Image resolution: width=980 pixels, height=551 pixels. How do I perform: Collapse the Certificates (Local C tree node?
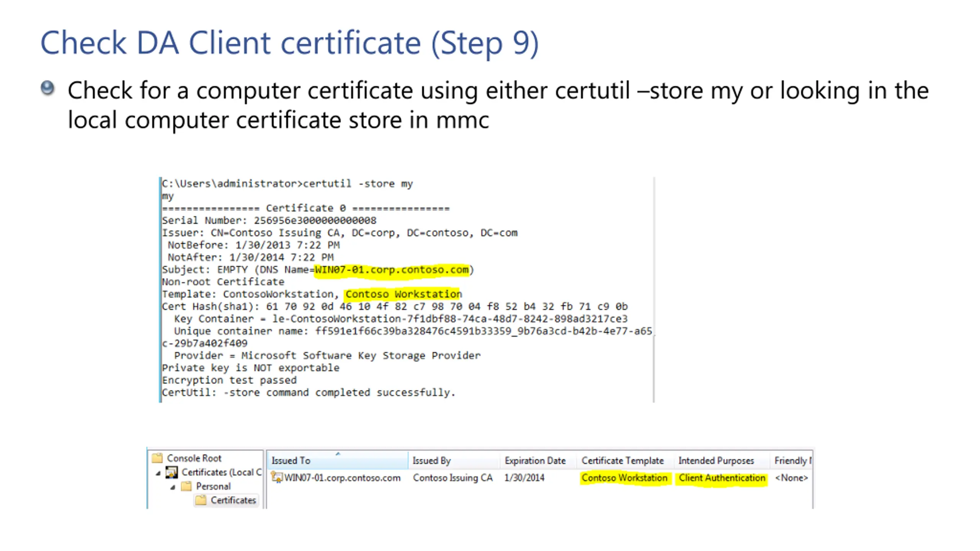[158, 473]
